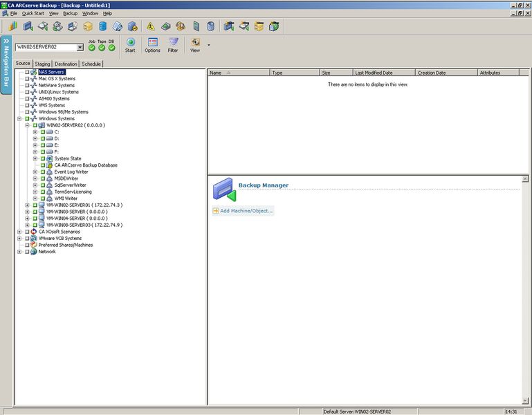Toggle the C: drive selection box
The width and height of the screenshot is (532, 415).
43,132
